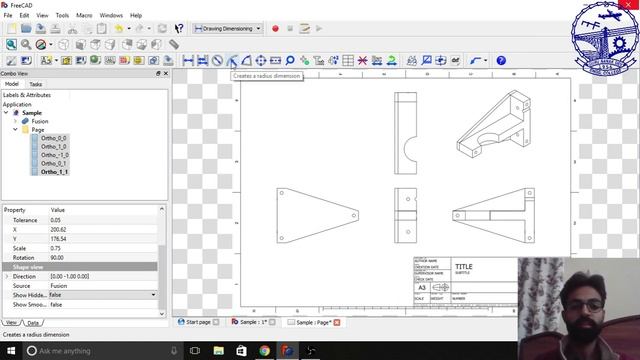Viewport: 640px width, 360px height.
Task: Click the Refresh icon in the top toolbar
Action: tap(162, 29)
